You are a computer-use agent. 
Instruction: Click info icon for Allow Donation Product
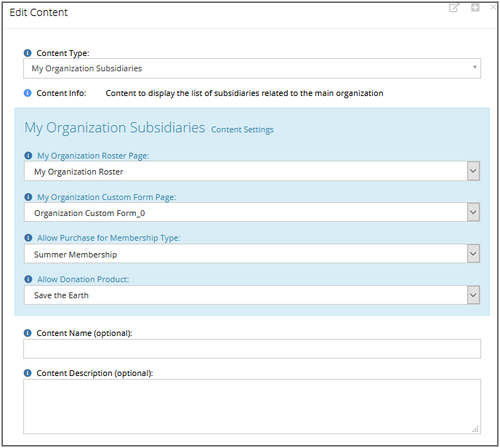(x=28, y=279)
